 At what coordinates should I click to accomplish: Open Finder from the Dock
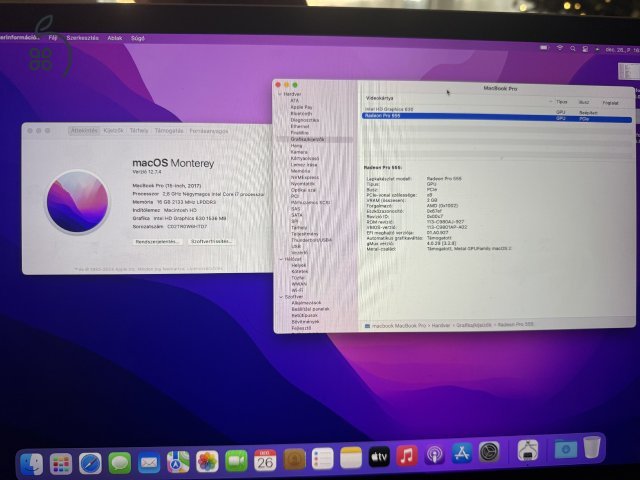(x=31, y=464)
